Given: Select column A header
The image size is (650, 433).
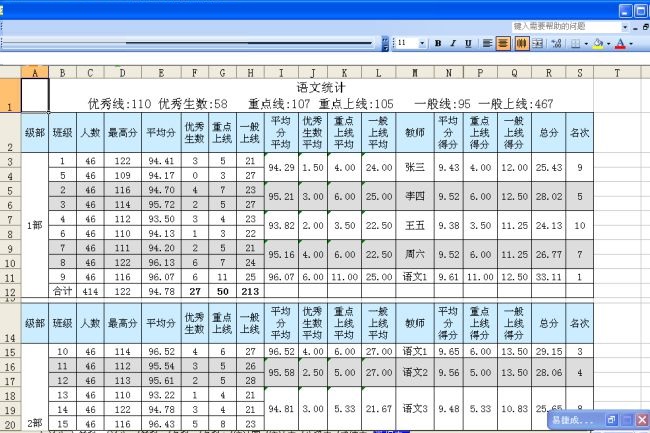Looking at the screenshot, I should pos(35,73).
